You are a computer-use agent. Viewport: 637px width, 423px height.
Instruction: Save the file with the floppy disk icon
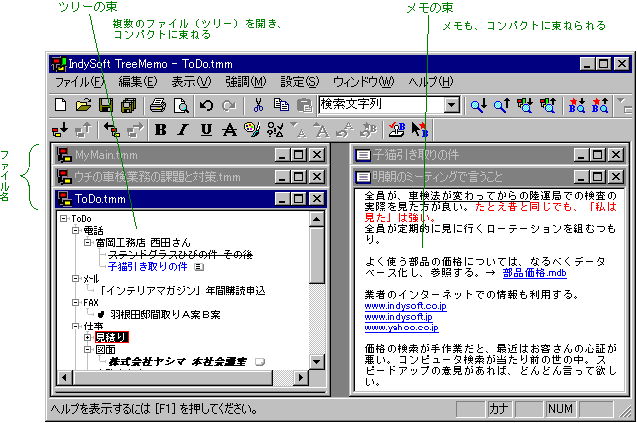[106, 105]
